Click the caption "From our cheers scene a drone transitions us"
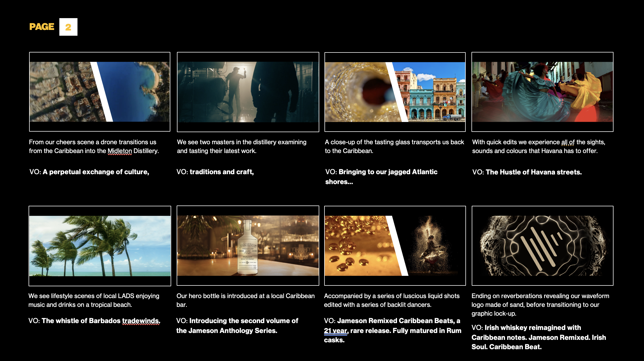 click(94, 146)
